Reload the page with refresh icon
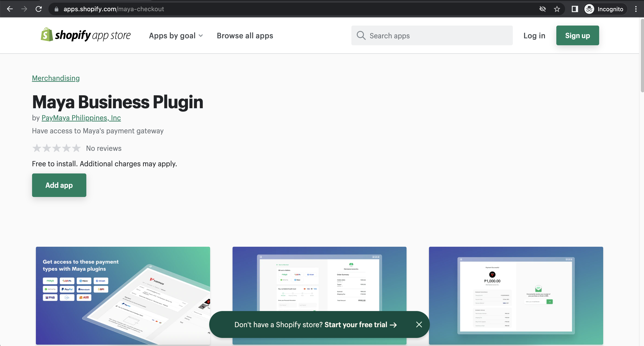This screenshot has width=644, height=346. 39,9
